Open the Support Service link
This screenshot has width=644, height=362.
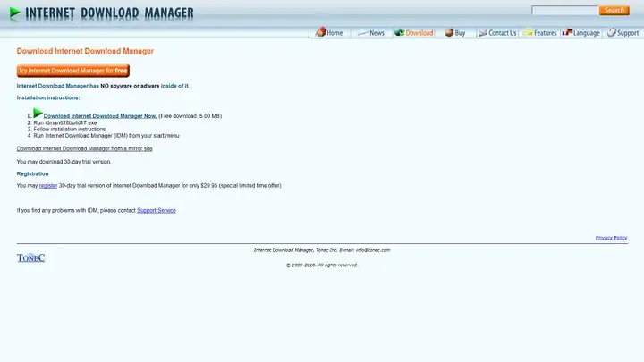[x=157, y=210]
